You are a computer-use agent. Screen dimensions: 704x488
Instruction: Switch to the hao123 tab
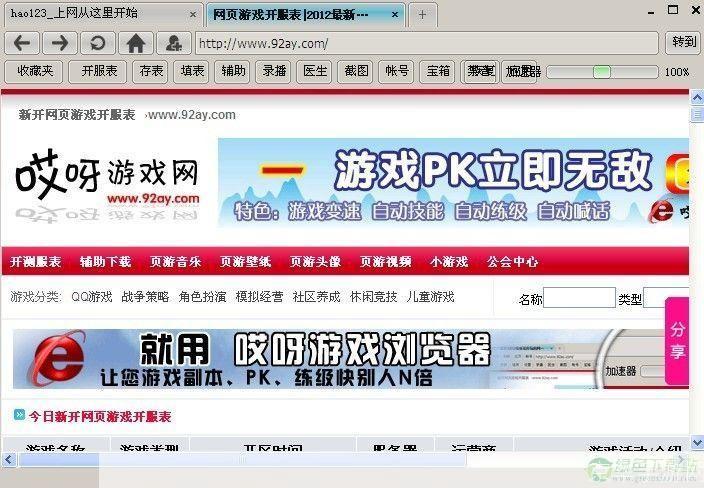tap(103, 14)
